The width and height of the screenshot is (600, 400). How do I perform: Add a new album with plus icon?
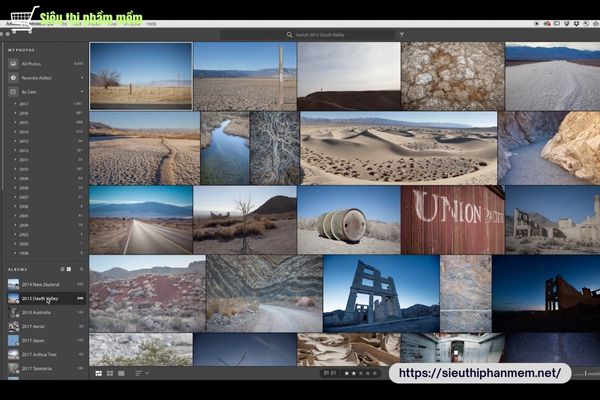81,269
